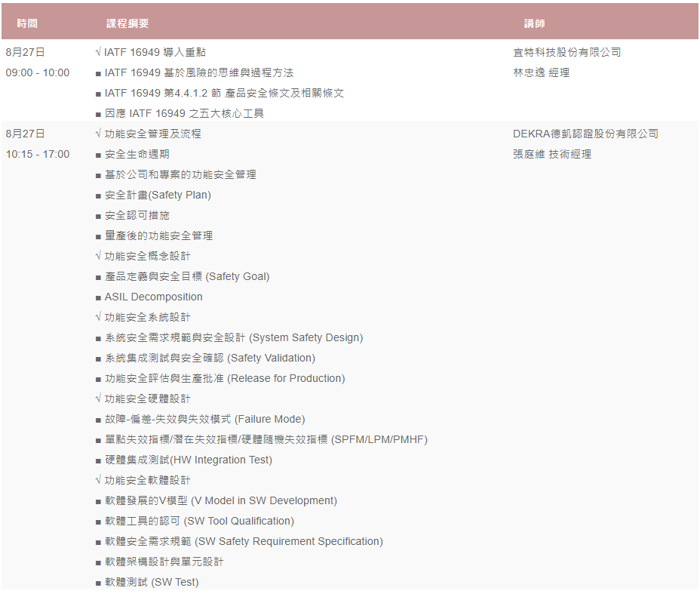Click the 軟體測試 (SW Test) item
The height and width of the screenshot is (594, 700).
[152, 582]
